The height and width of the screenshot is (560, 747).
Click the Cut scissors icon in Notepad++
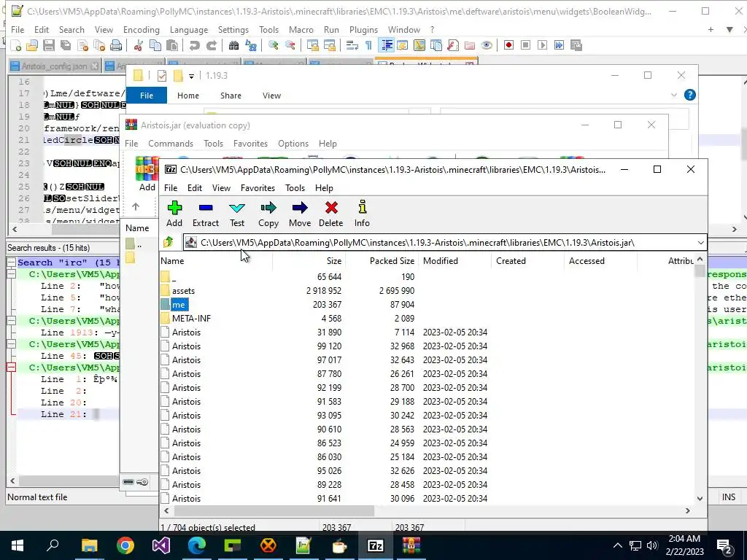[x=138, y=45]
